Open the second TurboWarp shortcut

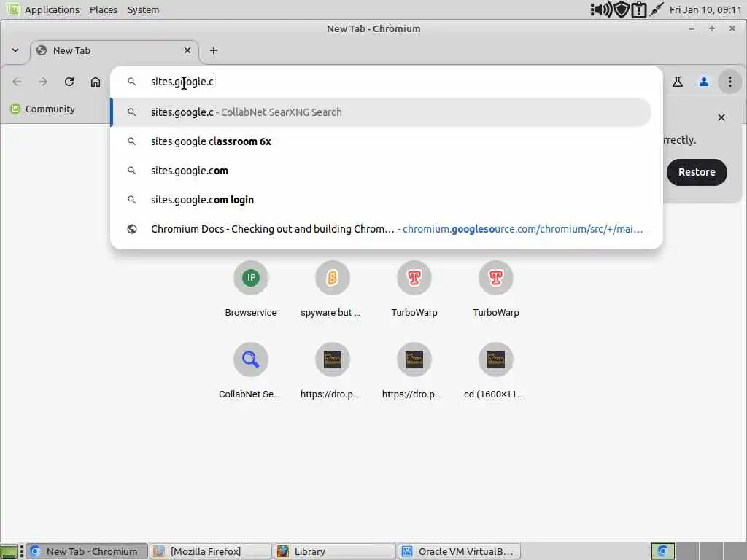pos(495,289)
